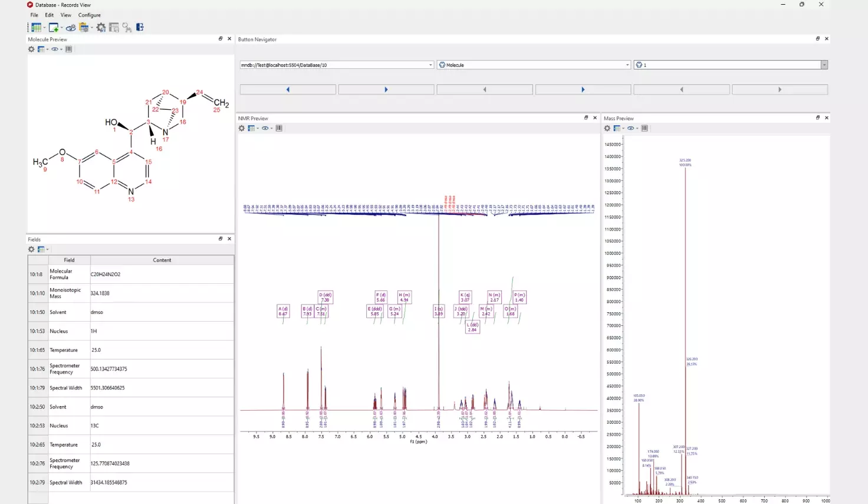Open the View menu
Image resolution: width=868 pixels, height=504 pixels.
(x=65, y=15)
